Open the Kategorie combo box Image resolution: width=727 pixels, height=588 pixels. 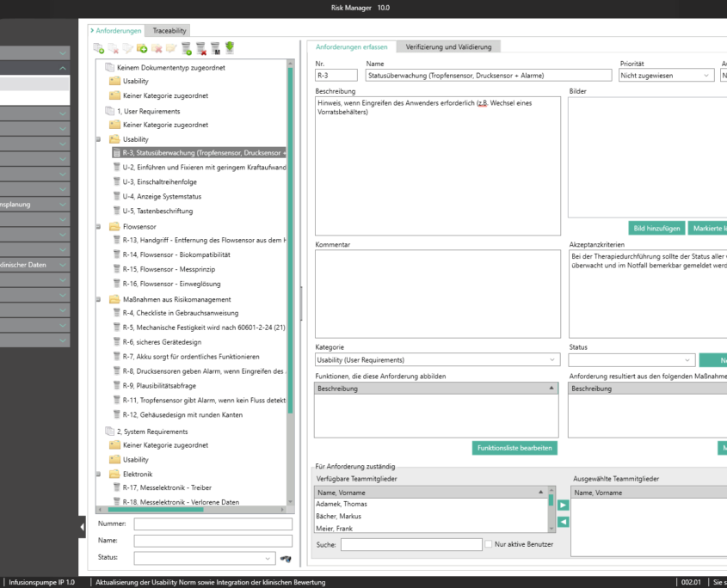pyautogui.click(x=438, y=360)
